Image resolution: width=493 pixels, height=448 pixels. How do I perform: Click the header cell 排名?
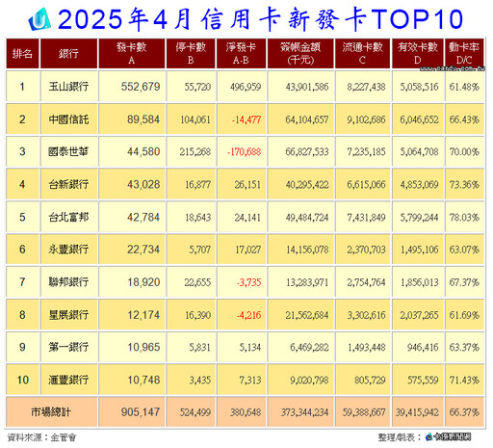pos(22,54)
